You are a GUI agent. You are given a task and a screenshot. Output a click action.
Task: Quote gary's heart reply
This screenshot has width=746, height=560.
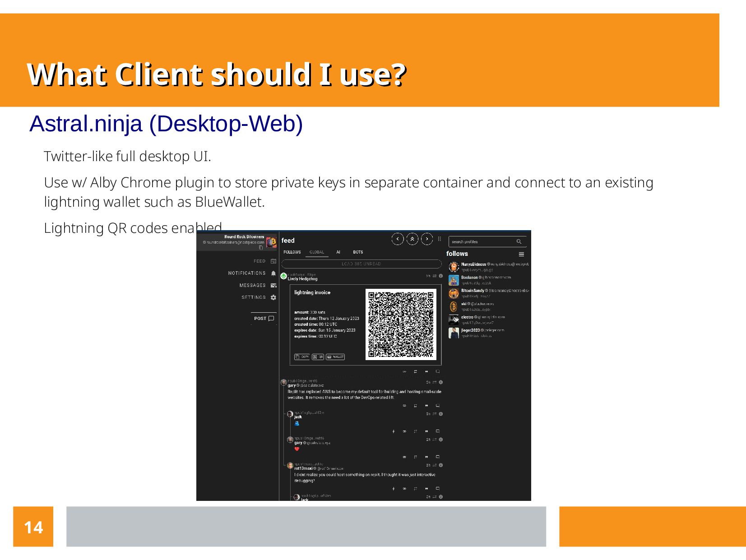pyautogui.click(x=426, y=457)
